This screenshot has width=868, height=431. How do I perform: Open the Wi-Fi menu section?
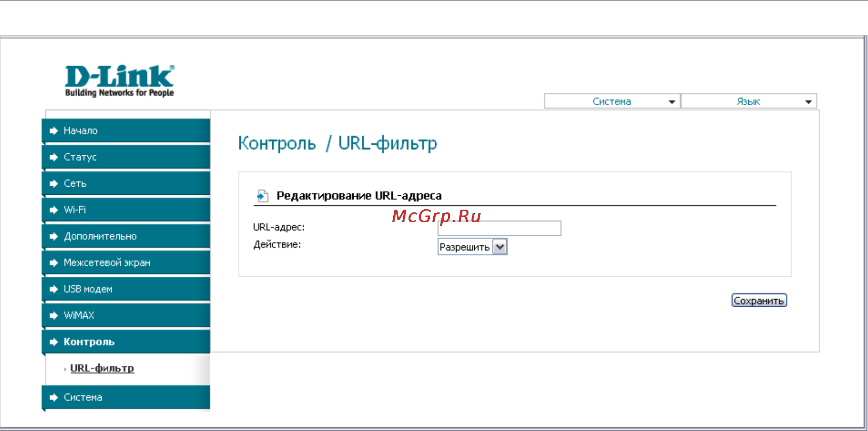pos(126,210)
